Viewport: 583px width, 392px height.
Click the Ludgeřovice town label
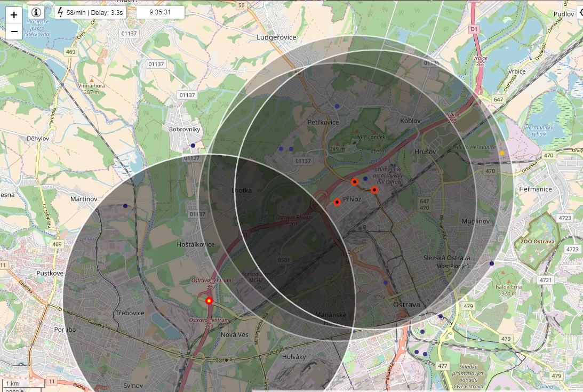(x=276, y=37)
